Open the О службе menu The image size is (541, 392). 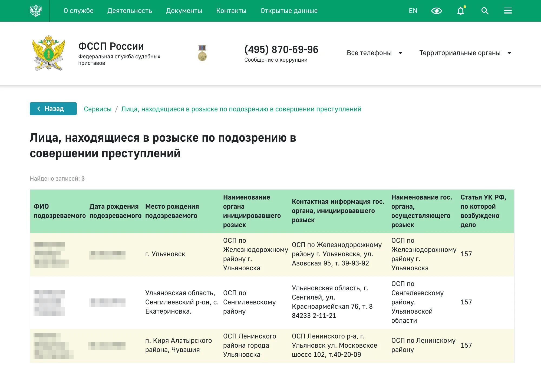coord(78,11)
